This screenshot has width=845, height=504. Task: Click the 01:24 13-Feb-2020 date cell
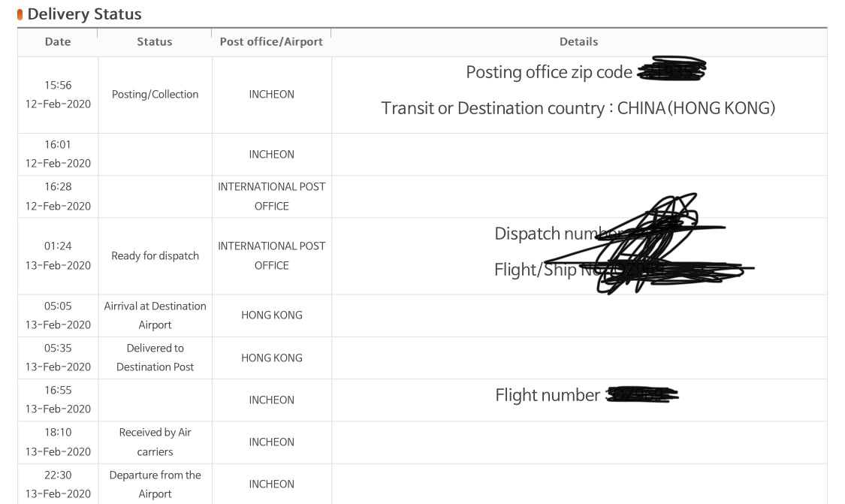tap(58, 255)
